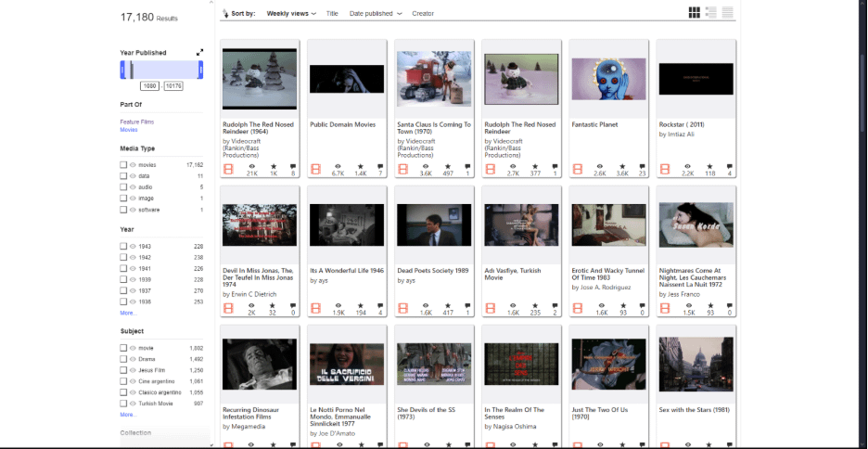Check the year 1939 checkbox
This screenshot has height=449, width=868.
pos(123,279)
